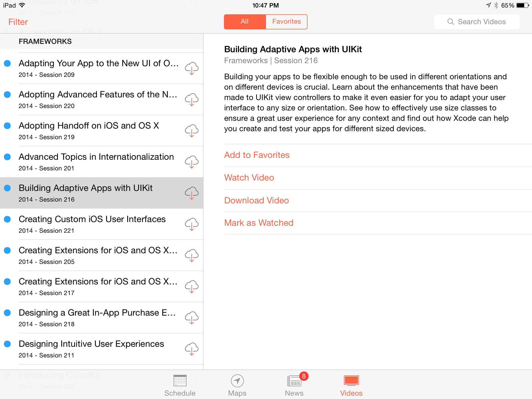This screenshot has width=532, height=399.
Task: Switch to the Maps tab
Action: tap(237, 385)
